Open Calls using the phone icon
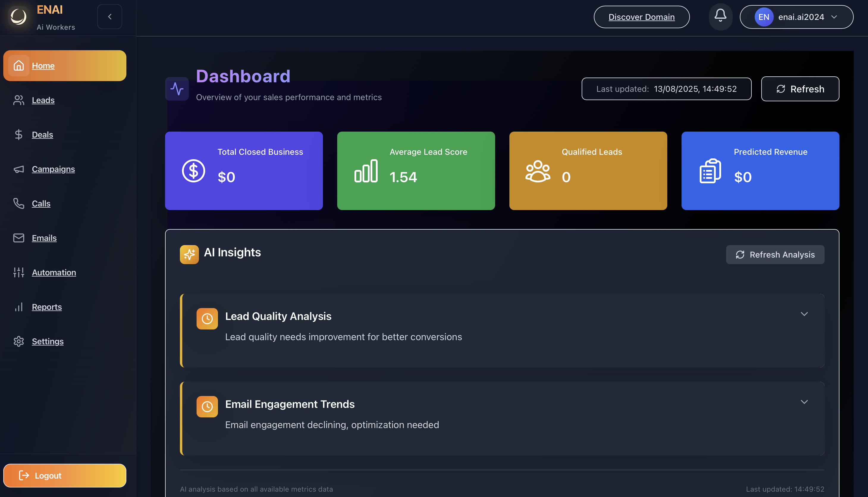This screenshot has height=497, width=868. [19, 203]
